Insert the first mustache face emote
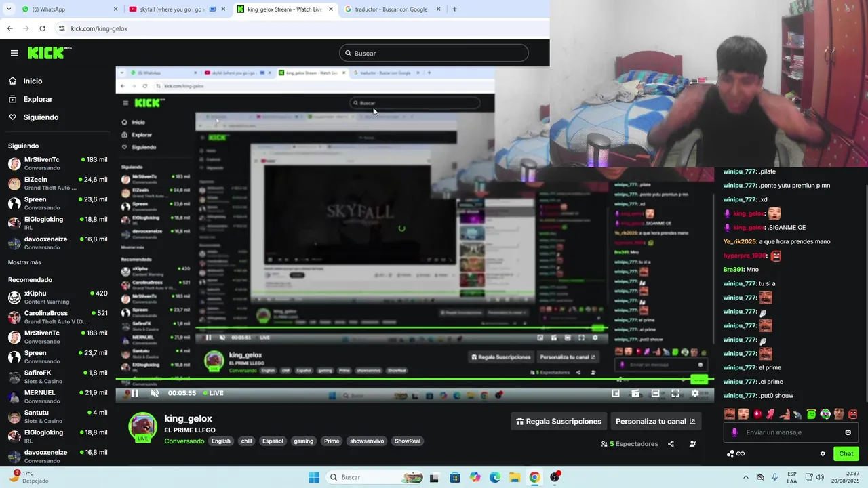The height and width of the screenshot is (488, 868). coord(730,414)
